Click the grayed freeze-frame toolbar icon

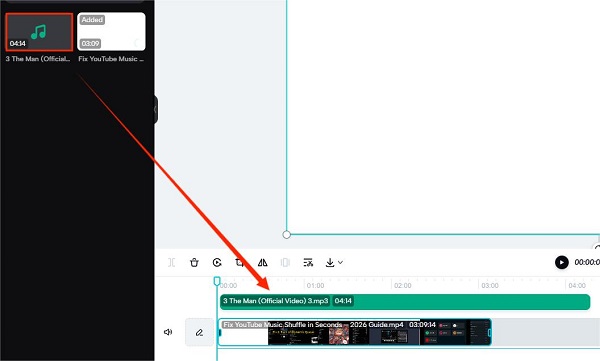click(285, 263)
